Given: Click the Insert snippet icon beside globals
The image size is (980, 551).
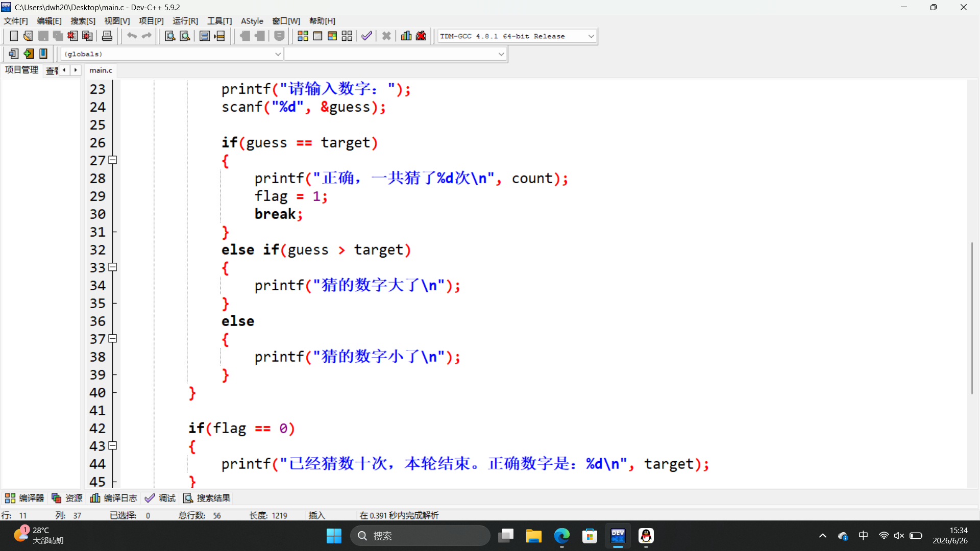Looking at the screenshot, I should pyautogui.click(x=14, y=54).
